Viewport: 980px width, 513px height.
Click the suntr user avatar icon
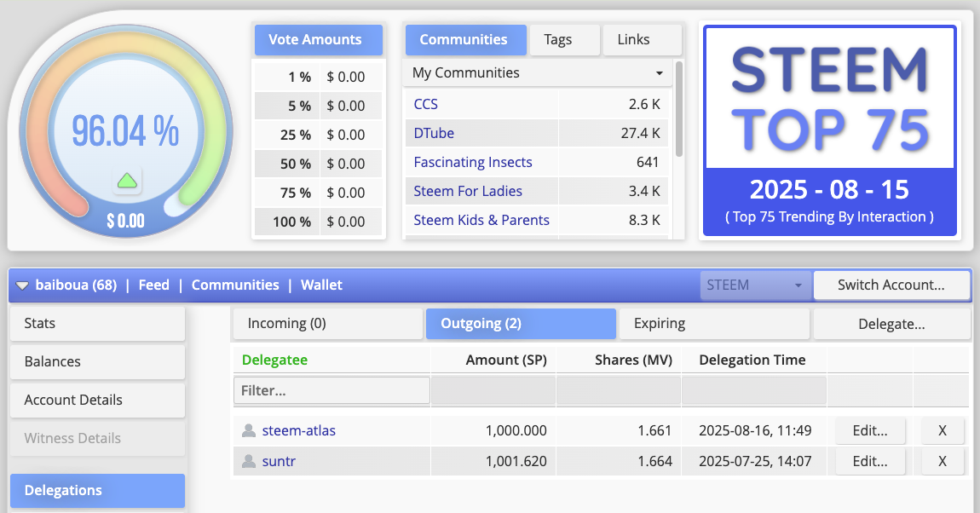(249, 461)
